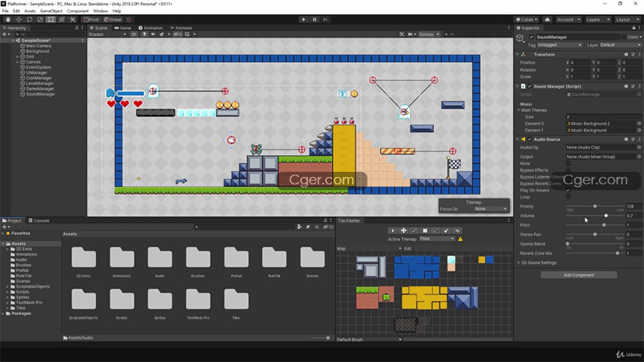644x362 pixels.
Task: Select the Hand tool in top toolbar
Action: [8, 19]
